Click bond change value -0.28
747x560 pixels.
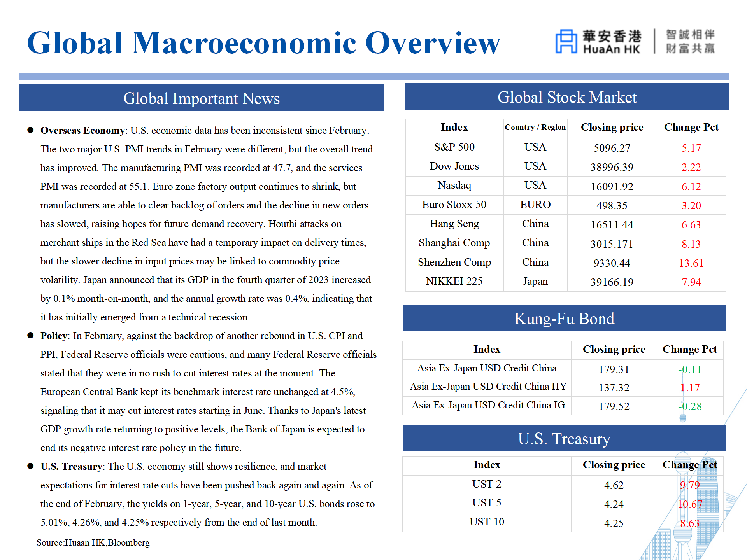pos(690,406)
